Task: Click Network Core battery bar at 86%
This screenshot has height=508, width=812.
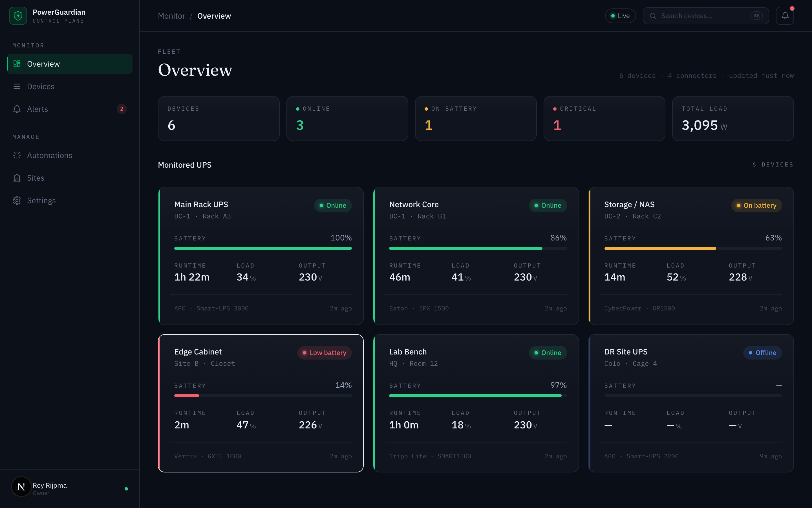Action: (478, 248)
